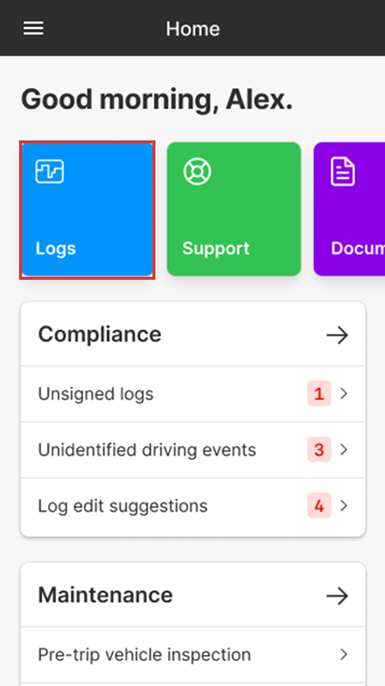Open the blue Logs tile

pos(87,210)
